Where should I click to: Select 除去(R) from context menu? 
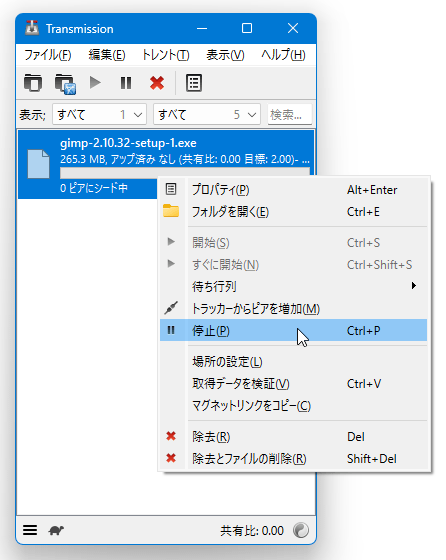click(x=294, y=437)
